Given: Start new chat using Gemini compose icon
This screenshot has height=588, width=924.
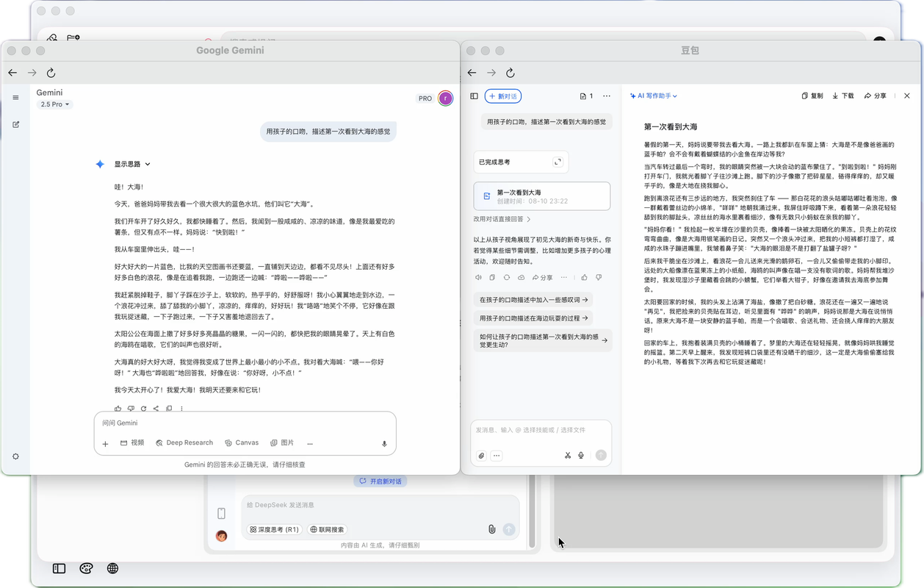Looking at the screenshot, I should tap(15, 124).
